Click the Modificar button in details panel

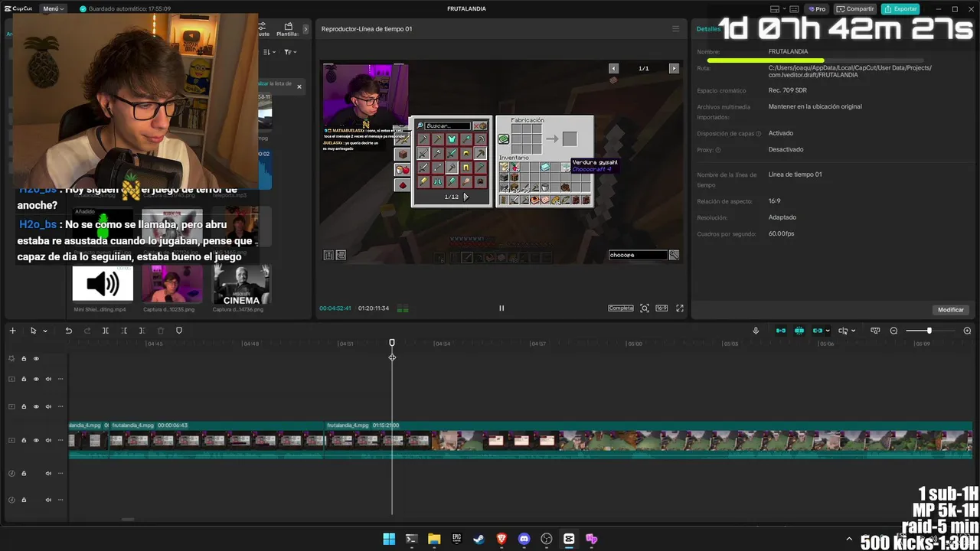click(x=951, y=310)
